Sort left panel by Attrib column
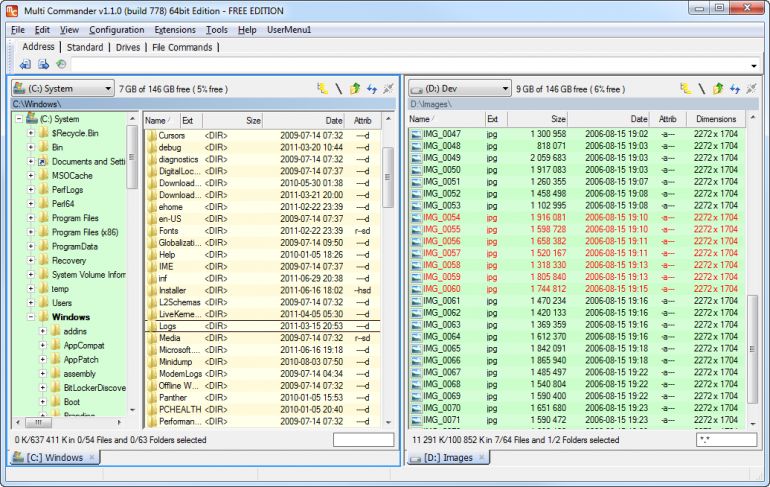770x487 pixels. click(363, 120)
